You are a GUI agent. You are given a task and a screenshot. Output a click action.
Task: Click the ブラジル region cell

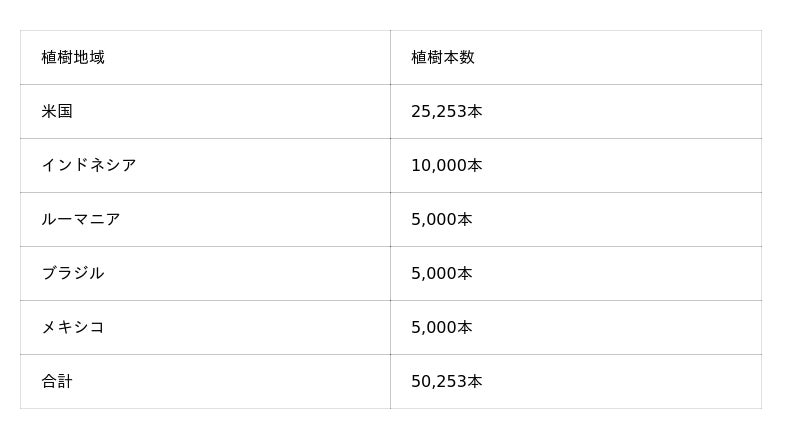pos(72,274)
